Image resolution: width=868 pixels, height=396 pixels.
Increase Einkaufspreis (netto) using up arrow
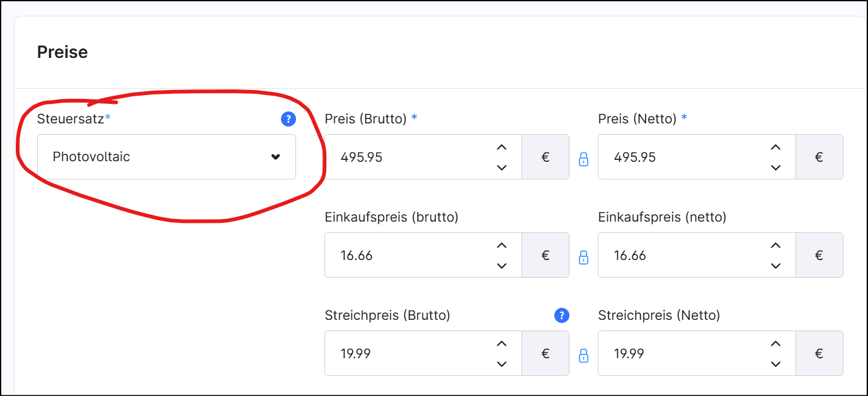tap(775, 246)
